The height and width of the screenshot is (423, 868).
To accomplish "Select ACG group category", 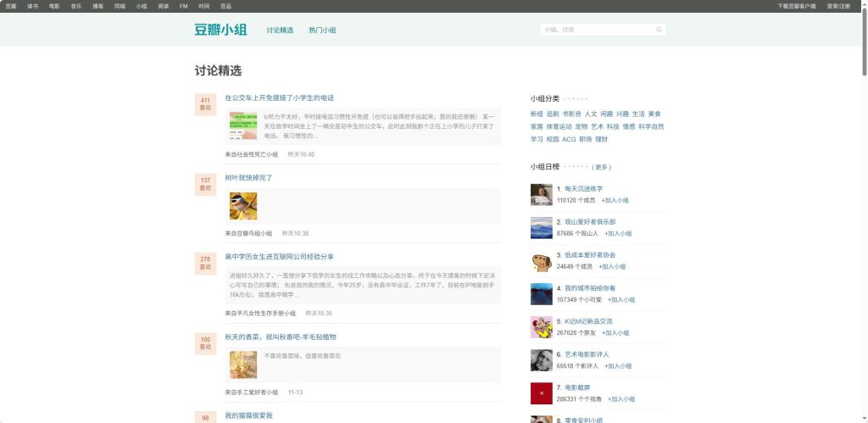I will coord(569,140).
